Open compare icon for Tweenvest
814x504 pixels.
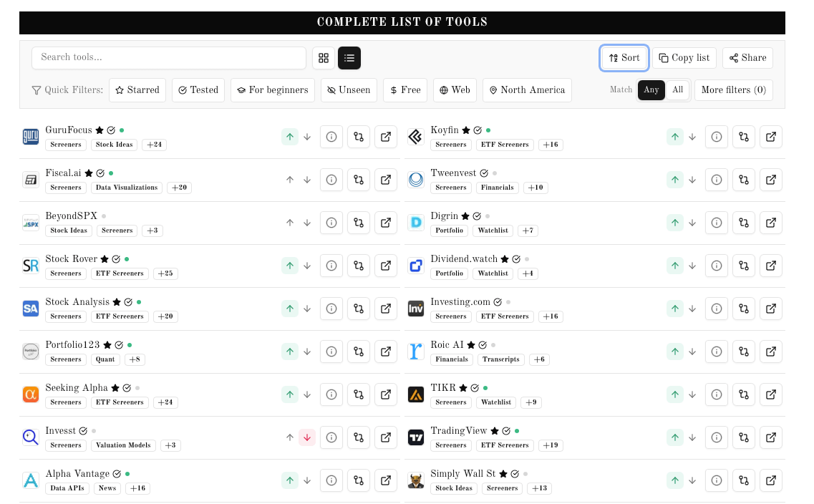point(744,180)
